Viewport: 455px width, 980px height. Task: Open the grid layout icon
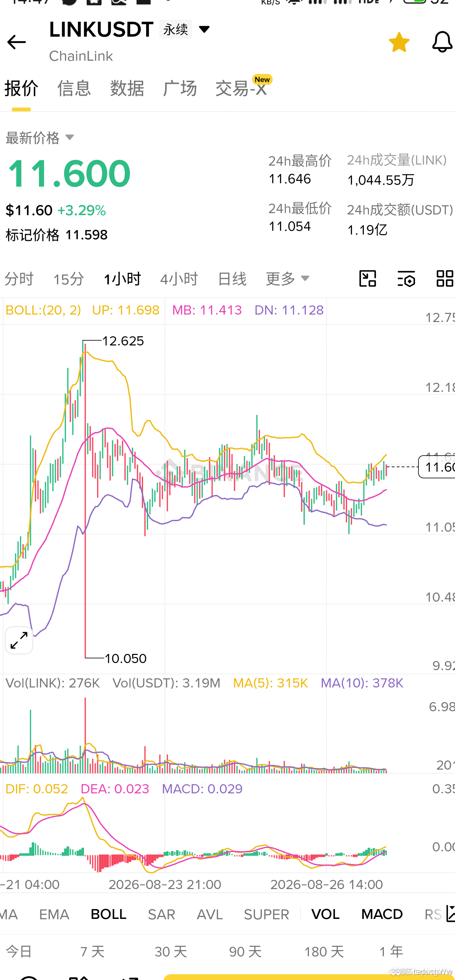(x=445, y=279)
